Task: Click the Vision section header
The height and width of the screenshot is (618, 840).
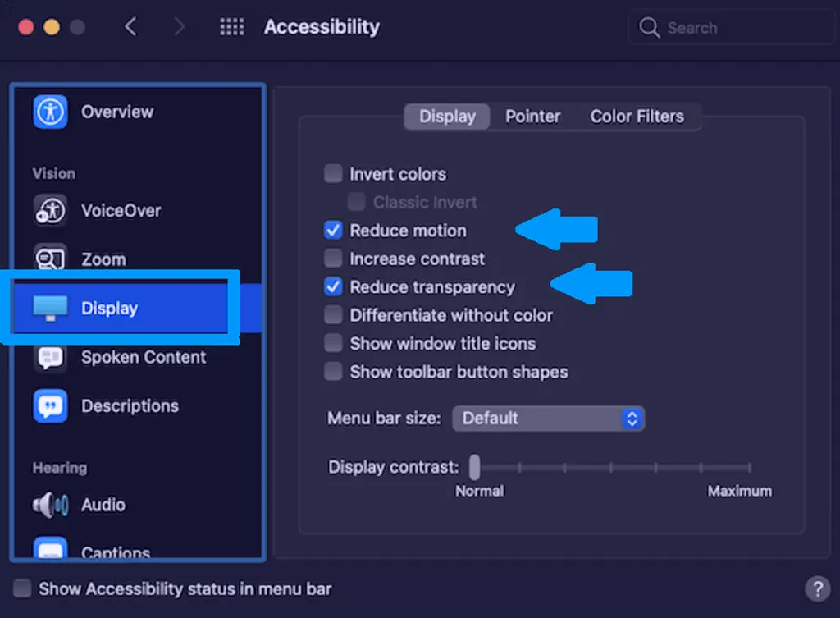Action: point(53,174)
